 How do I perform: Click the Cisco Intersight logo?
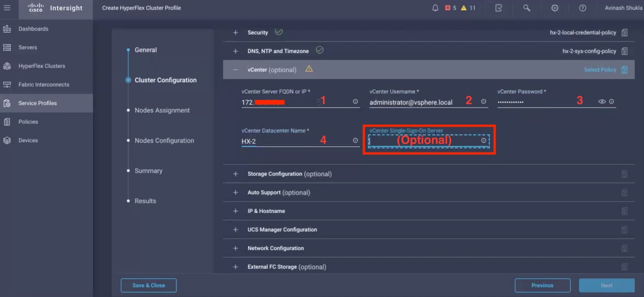coord(55,8)
